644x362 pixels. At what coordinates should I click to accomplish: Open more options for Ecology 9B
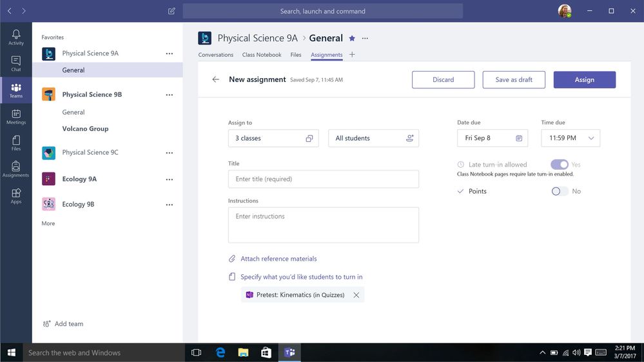pos(169,204)
